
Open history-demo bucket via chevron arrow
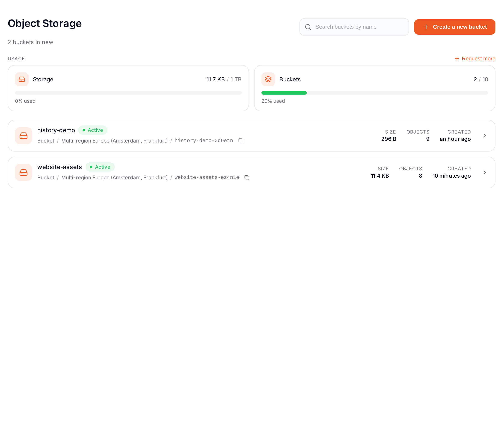(x=485, y=136)
